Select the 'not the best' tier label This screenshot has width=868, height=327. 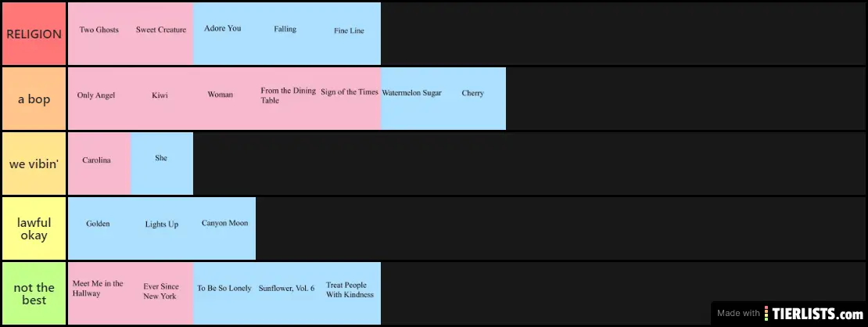pyautogui.click(x=34, y=293)
